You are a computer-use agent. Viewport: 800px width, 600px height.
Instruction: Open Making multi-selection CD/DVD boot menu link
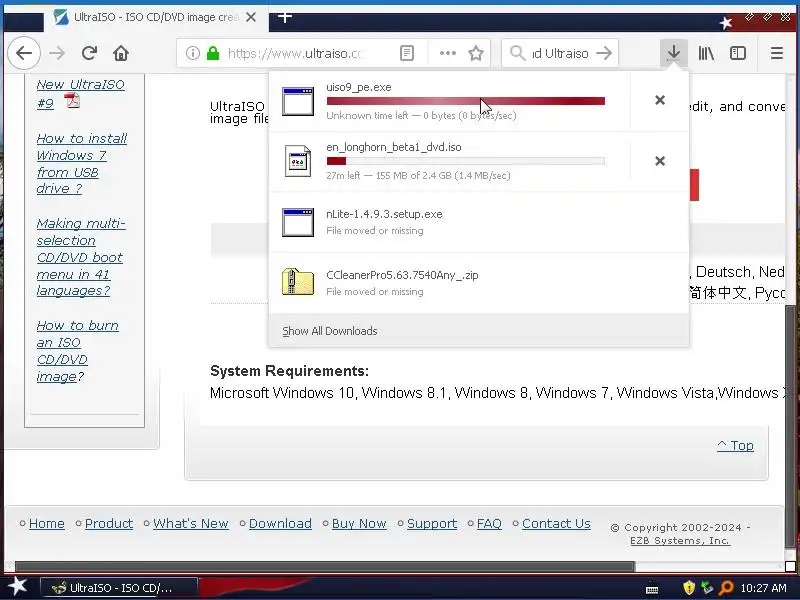click(x=81, y=257)
